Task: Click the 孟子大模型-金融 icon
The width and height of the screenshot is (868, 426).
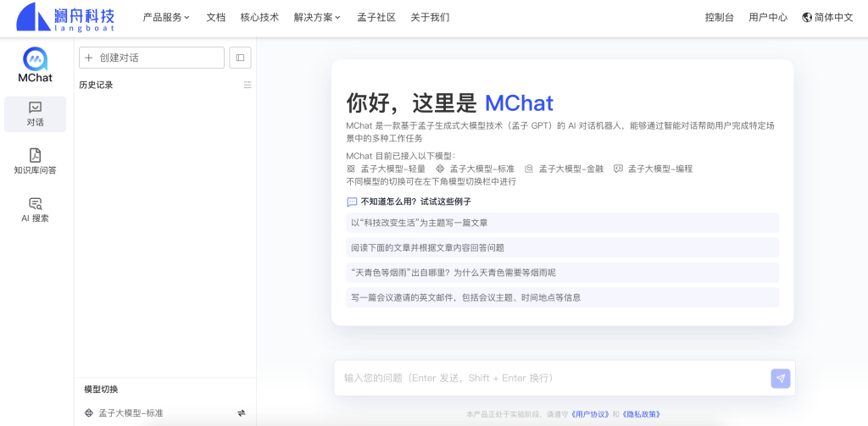Action: pyautogui.click(x=529, y=169)
